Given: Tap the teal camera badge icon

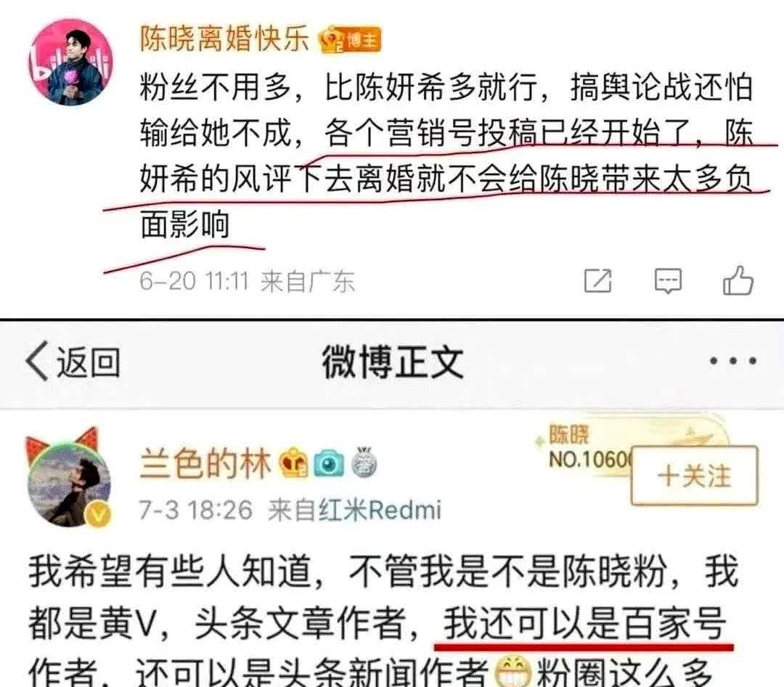Looking at the screenshot, I should tap(329, 463).
